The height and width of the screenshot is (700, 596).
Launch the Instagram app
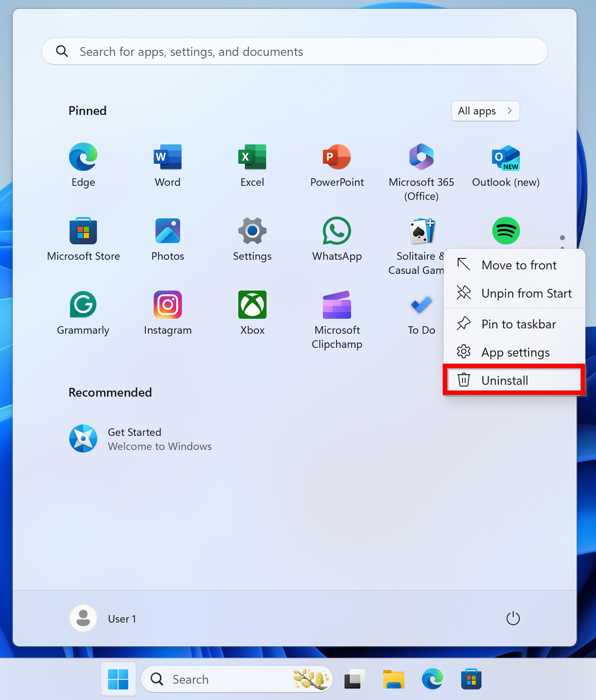click(168, 313)
